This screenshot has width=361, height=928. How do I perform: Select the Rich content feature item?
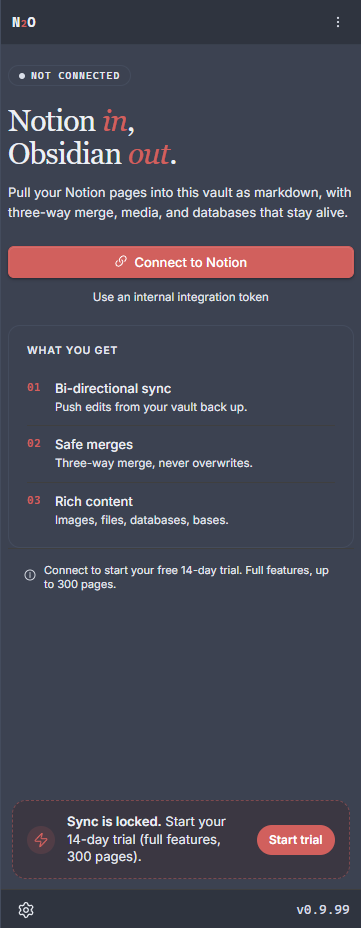tap(180, 510)
